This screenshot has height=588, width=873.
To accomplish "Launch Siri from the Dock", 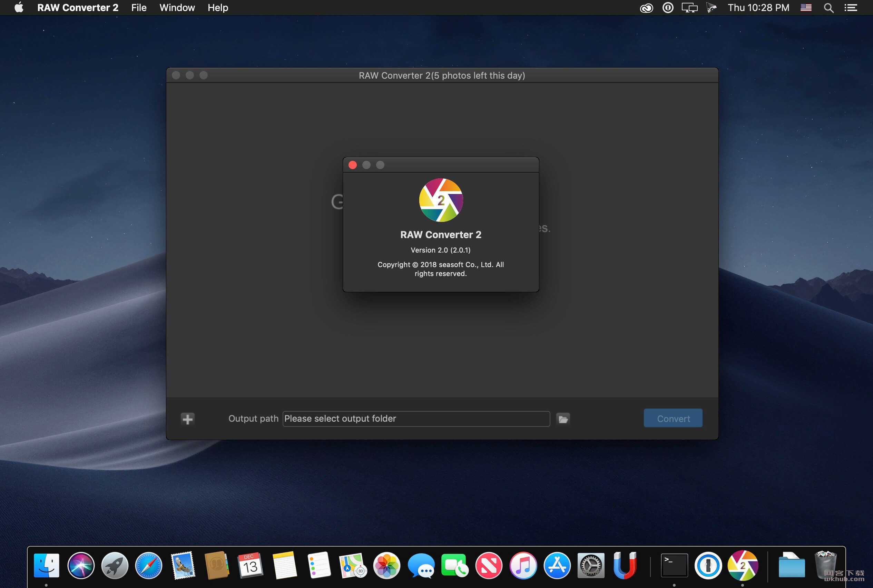I will click(x=81, y=565).
